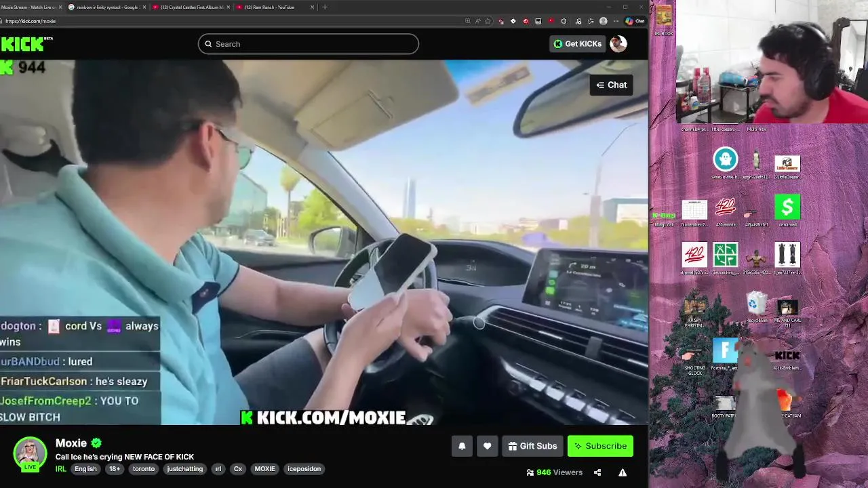This screenshot has width=868, height=488.
Task: Focus the Kick search field
Action: 309,44
